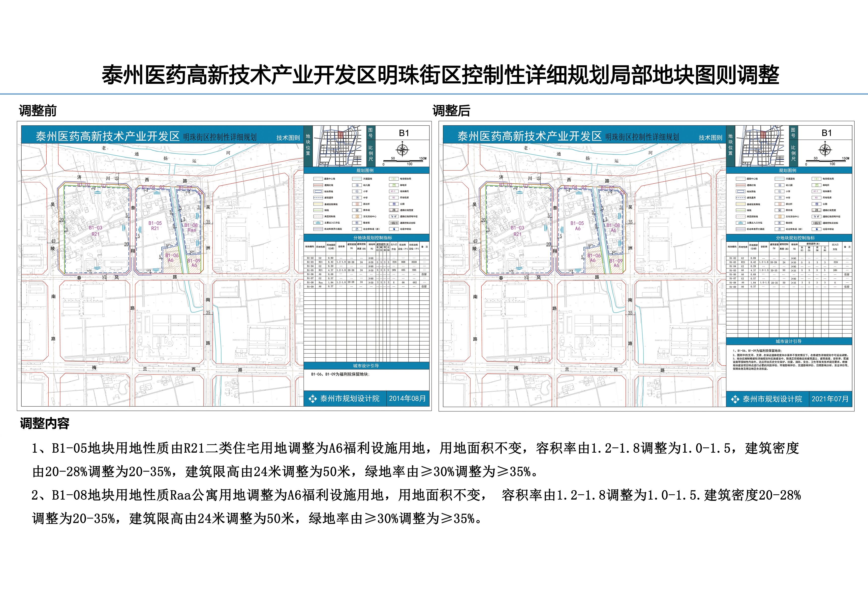Click the 2021年07月 date label
This screenshot has width=868, height=614.
[830, 399]
